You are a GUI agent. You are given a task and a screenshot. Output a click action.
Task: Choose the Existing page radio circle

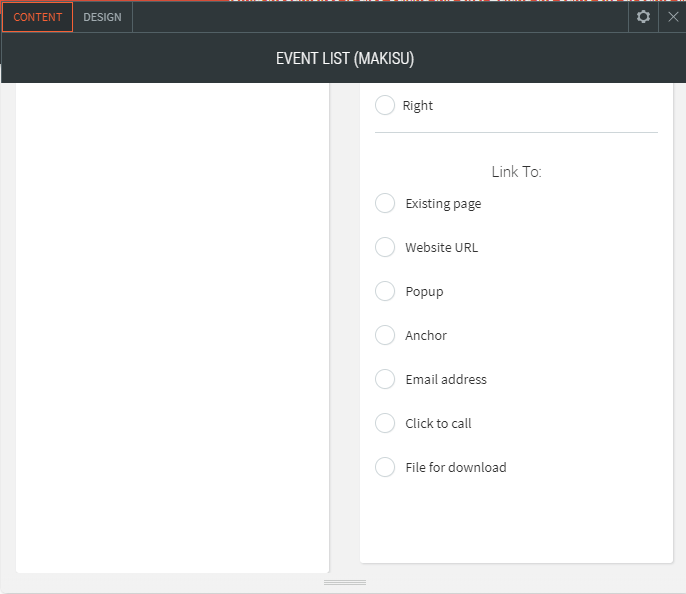pyautogui.click(x=385, y=203)
